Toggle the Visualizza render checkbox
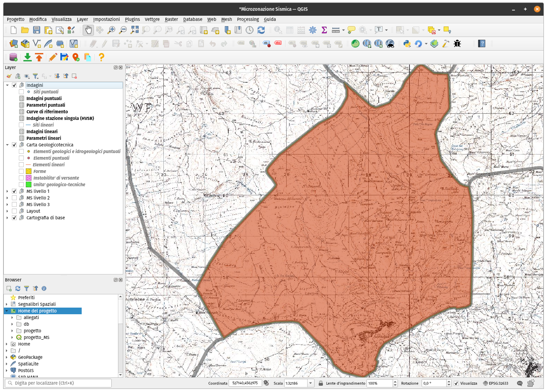 pos(456,383)
